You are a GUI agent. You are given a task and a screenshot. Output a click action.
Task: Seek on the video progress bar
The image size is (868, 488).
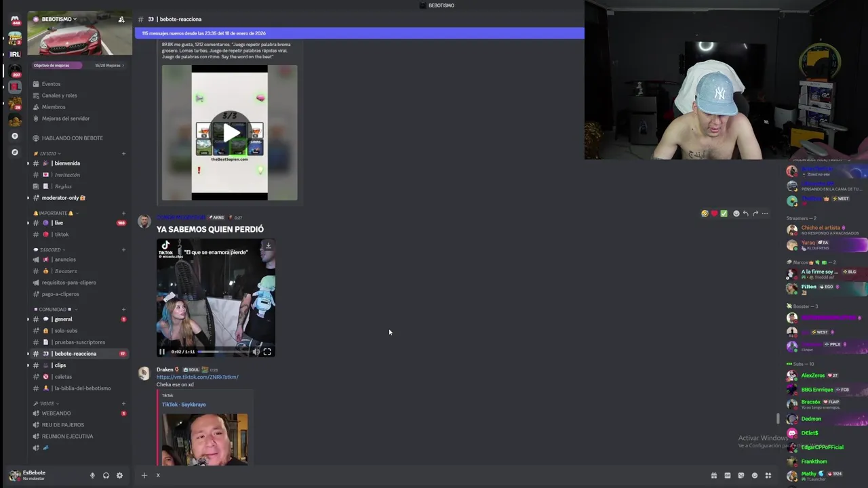223,352
